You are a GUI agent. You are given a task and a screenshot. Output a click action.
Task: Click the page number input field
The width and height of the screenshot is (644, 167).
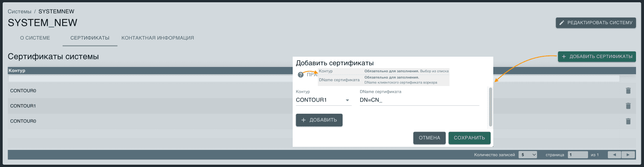coord(577,155)
